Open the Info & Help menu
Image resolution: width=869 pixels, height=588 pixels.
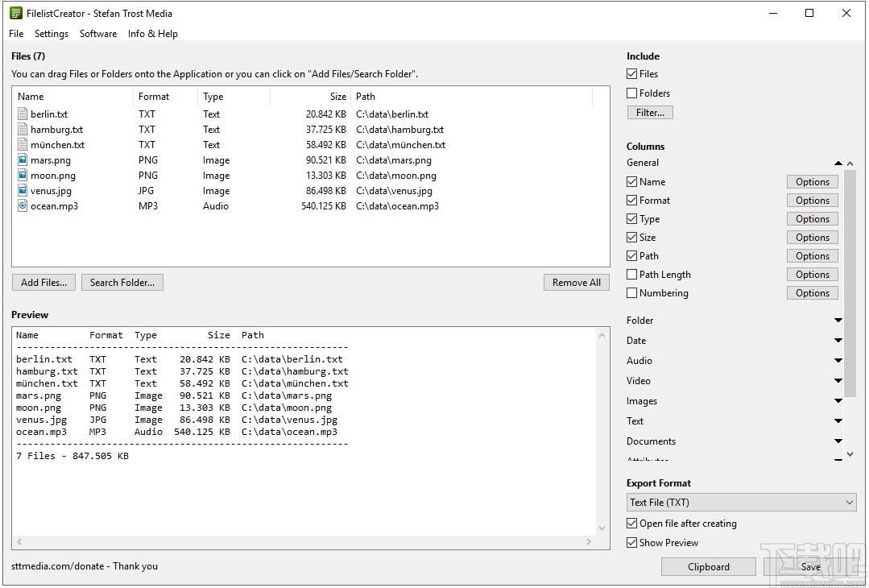[x=153, y=34]
